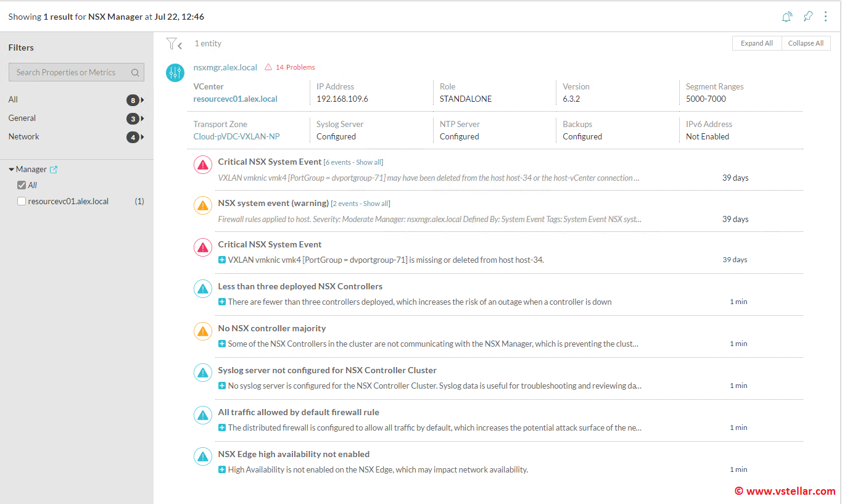This screenshot has width=842, height=504.
Task: Click search magnifier in filters box
Action: pos(135,73)
